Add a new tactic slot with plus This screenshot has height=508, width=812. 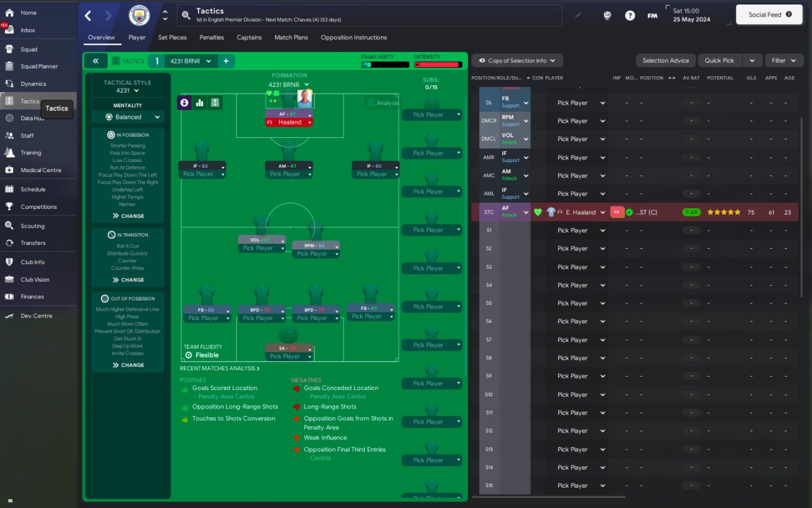click(226, 61)
